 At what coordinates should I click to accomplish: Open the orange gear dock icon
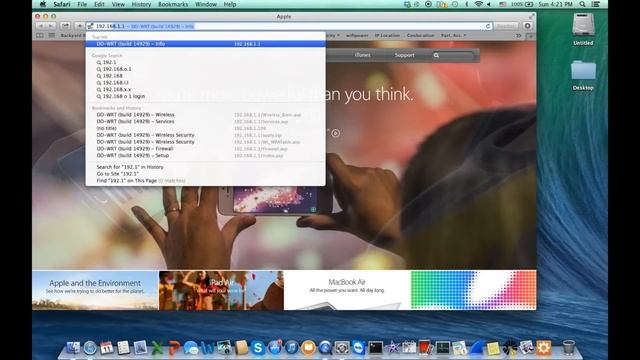tap(543, 348)
